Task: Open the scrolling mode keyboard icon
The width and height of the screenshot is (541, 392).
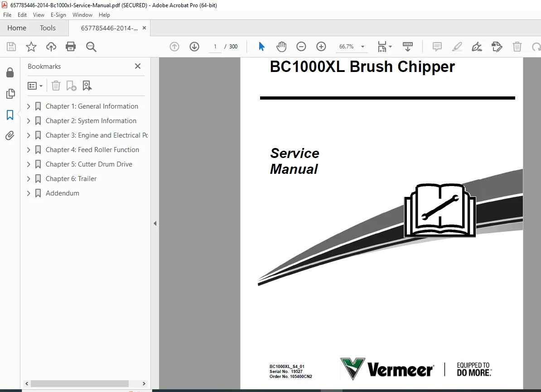Action: (x=408, y=47)
